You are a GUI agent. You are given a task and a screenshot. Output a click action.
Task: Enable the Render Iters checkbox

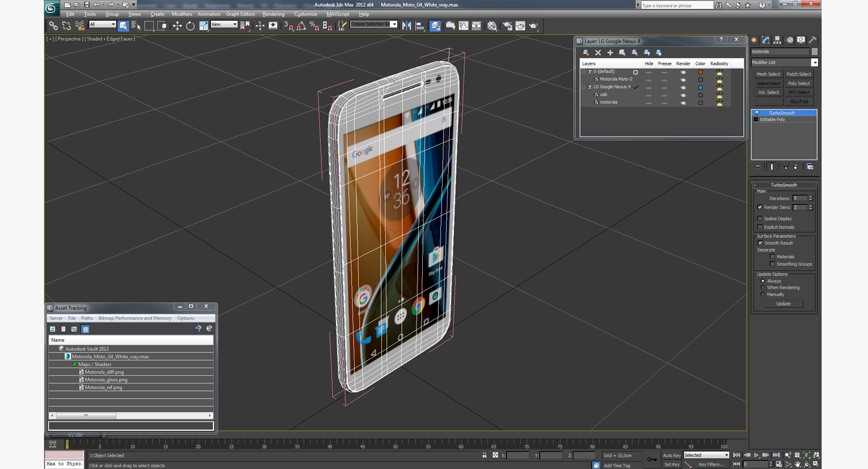[x=760, y=207]
